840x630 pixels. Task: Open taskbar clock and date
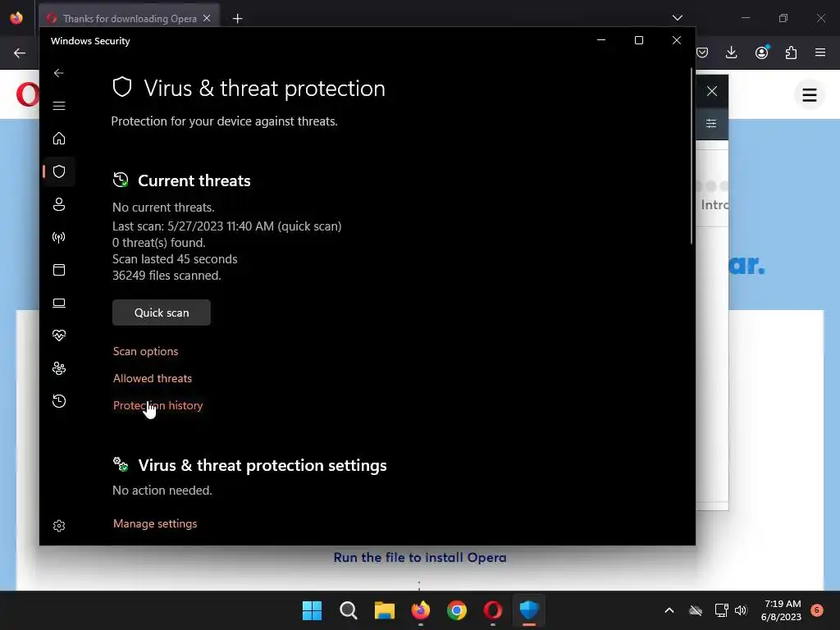782,610
